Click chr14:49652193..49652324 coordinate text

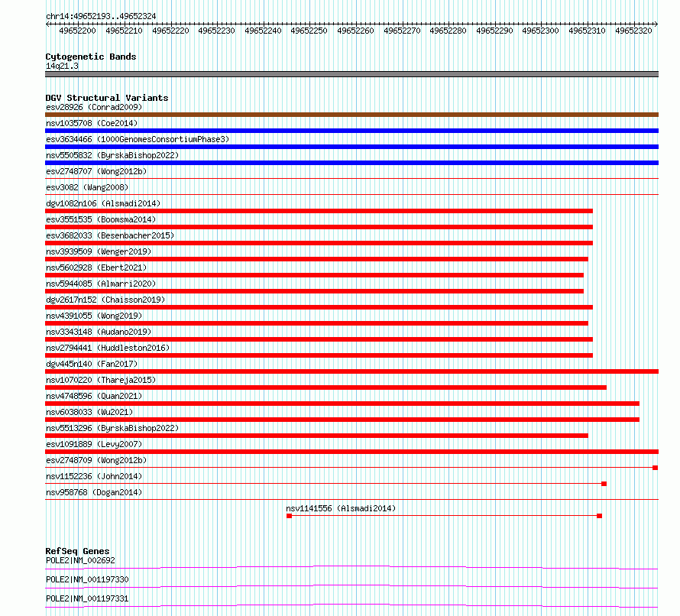[x=101, y=16]
